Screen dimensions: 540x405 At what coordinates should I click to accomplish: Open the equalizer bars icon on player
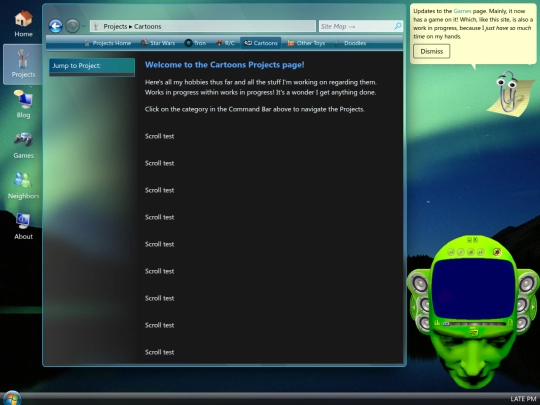pos(437,323)
